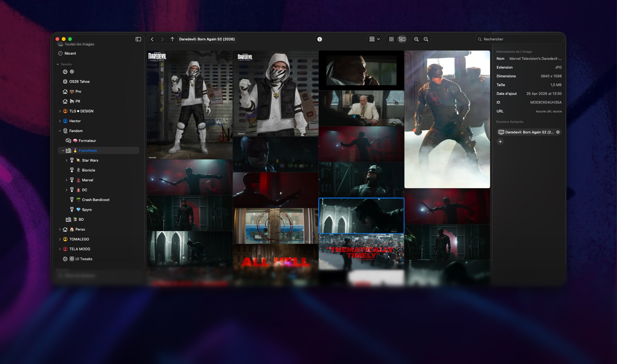The height and width of the screenshot is (364, 617).
Task: Open the layout options dropdown
Action: point(375,39)
